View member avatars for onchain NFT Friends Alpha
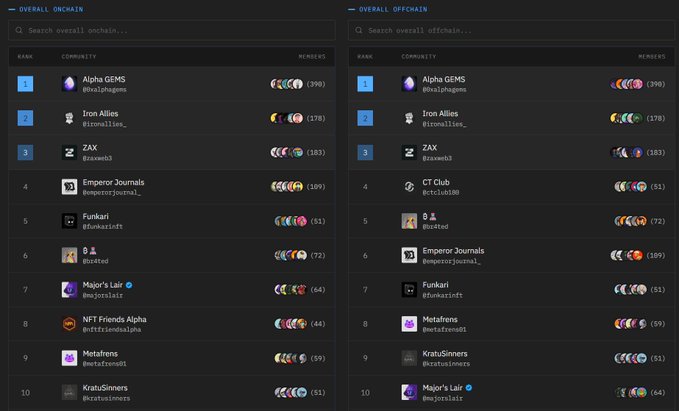 tap(291, 324)
